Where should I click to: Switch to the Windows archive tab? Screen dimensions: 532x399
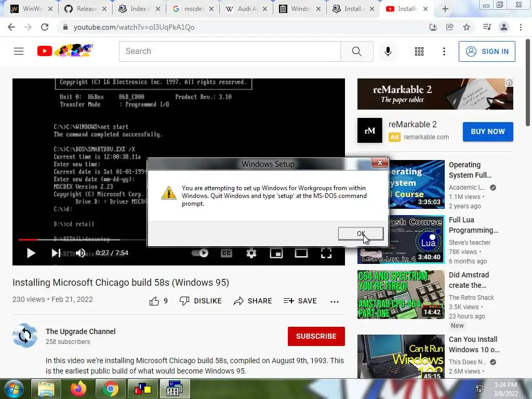[300, 9]
